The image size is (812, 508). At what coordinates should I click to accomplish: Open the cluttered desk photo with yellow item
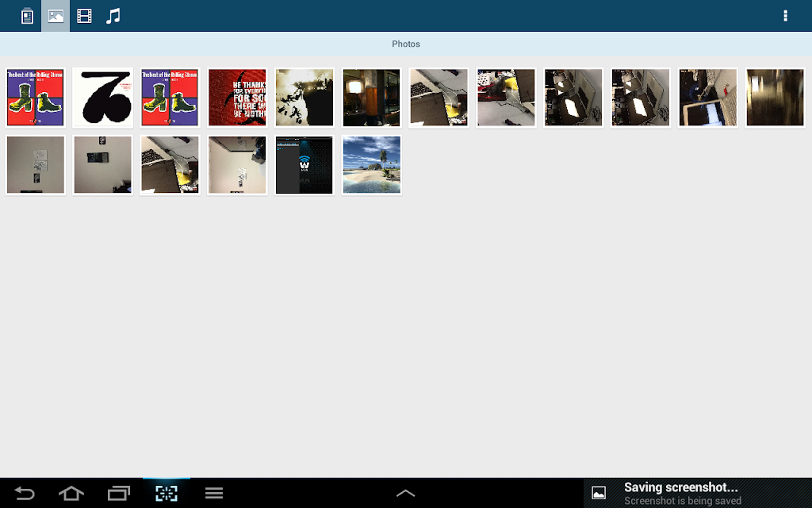point(506,98)
